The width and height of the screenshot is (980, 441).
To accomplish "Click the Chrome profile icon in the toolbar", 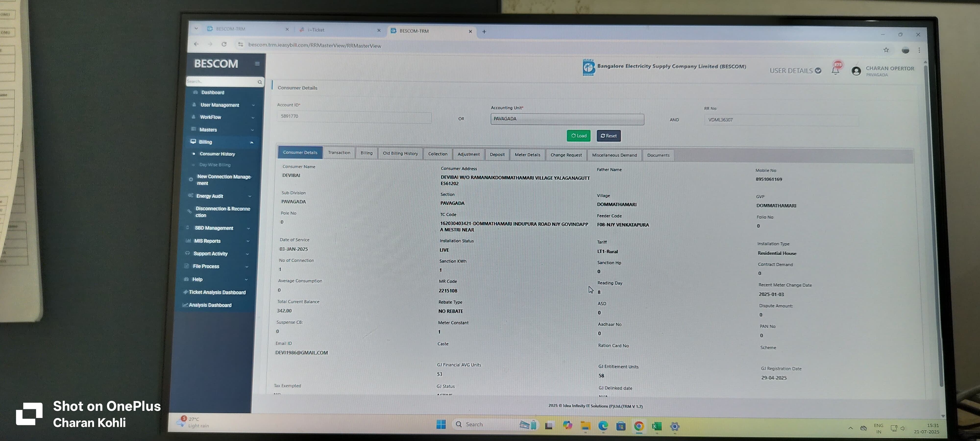I will click(905, 50).
